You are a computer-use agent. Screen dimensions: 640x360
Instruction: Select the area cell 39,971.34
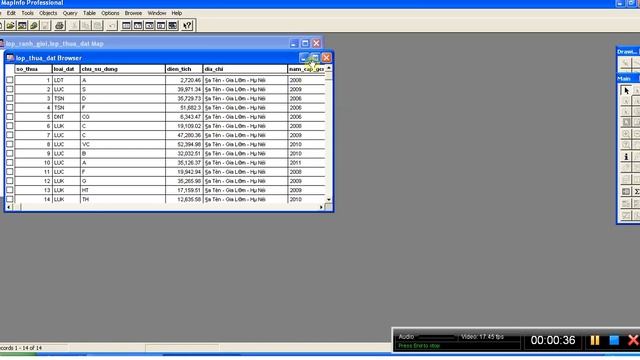tap(184, 89)
